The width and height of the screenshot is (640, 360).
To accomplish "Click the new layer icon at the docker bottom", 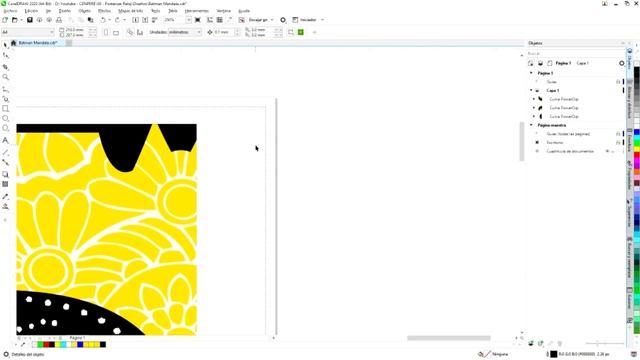I will (x=531, y=344).
